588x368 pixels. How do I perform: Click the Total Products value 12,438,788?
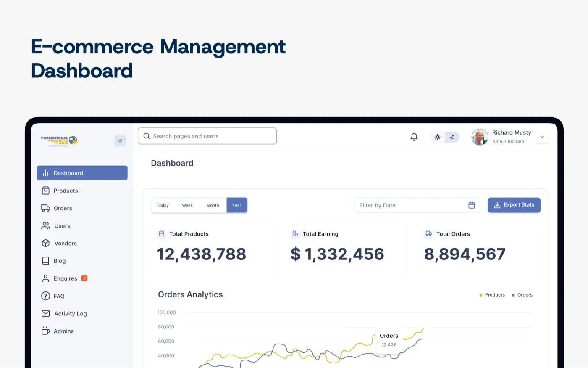(202, 254)
